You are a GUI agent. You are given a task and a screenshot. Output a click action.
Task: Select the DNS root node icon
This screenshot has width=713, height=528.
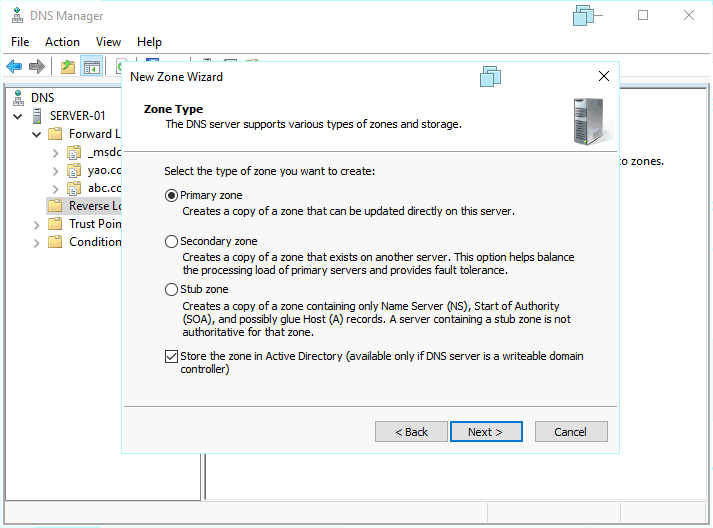click(x=16, y=98)
